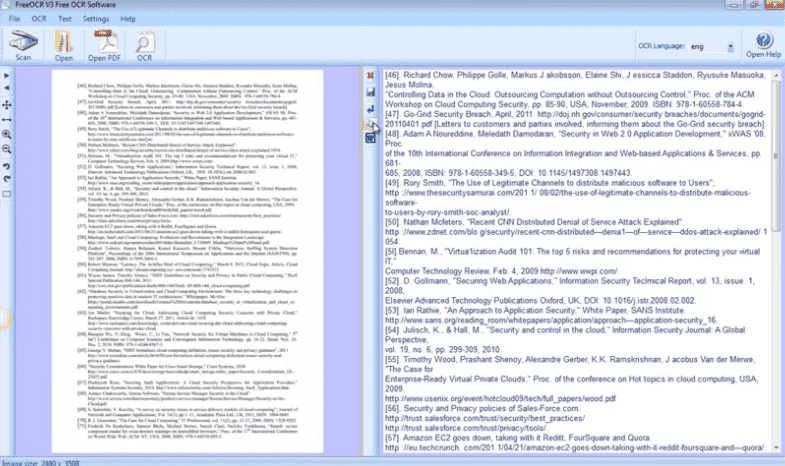
Task: Click the salesforce best_practices URL line
Action: tap(485, 418)
